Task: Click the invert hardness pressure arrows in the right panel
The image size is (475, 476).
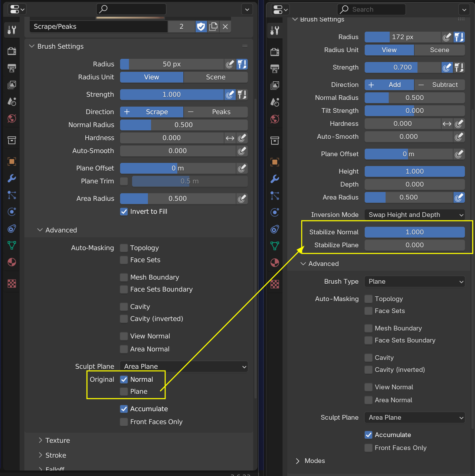Action: (x=447, y=124)
